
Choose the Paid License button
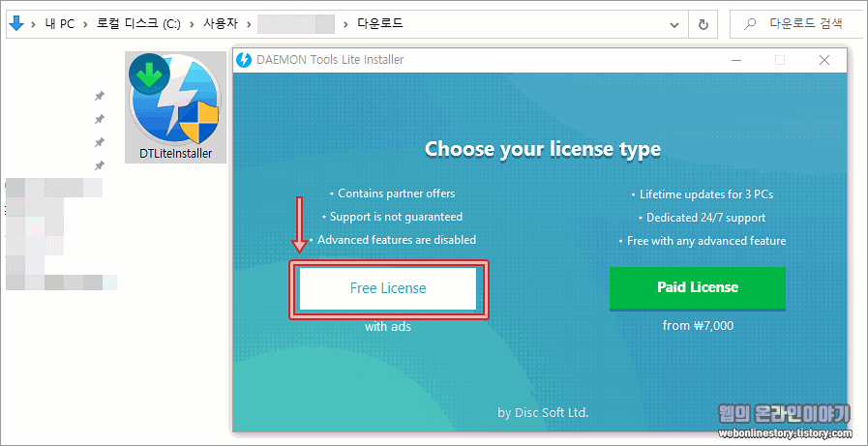point(698,287)
